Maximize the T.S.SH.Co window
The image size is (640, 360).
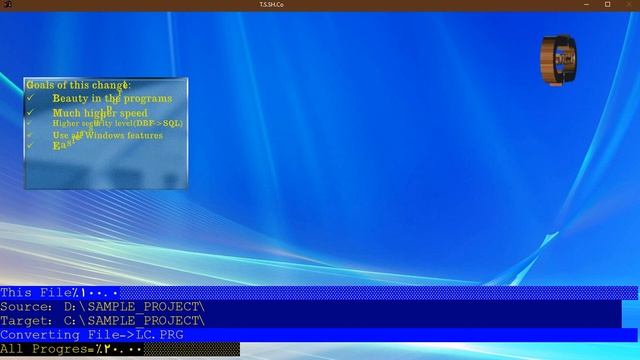tap(607, 4)
